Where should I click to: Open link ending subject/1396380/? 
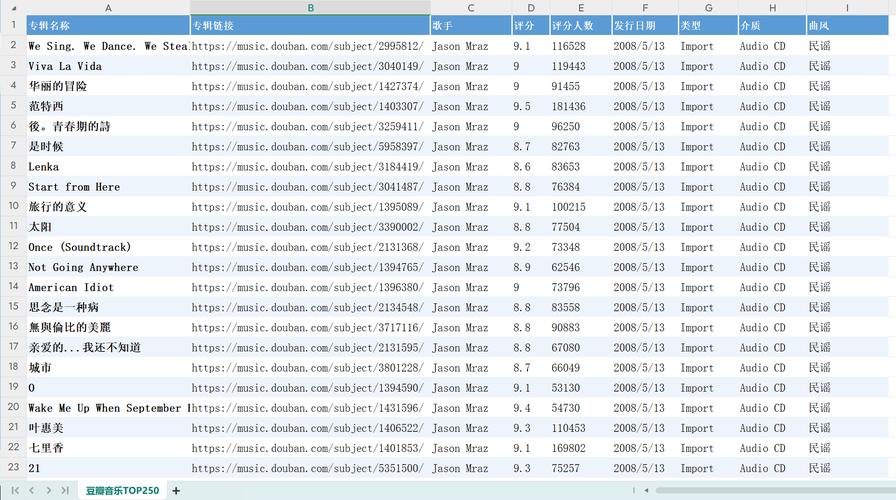(x=307, y=287)
